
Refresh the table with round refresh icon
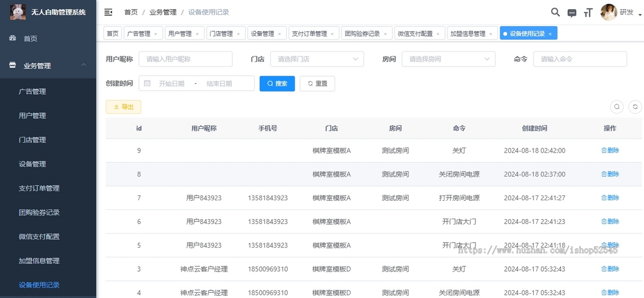635,107
